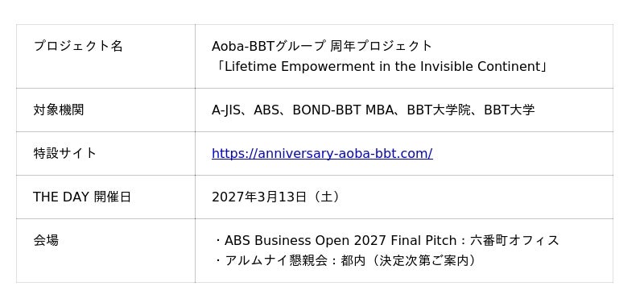Screen dimensions: 644x307
Task: Click the BBT大学院 text in institutions row
Action: pos(439,110)
